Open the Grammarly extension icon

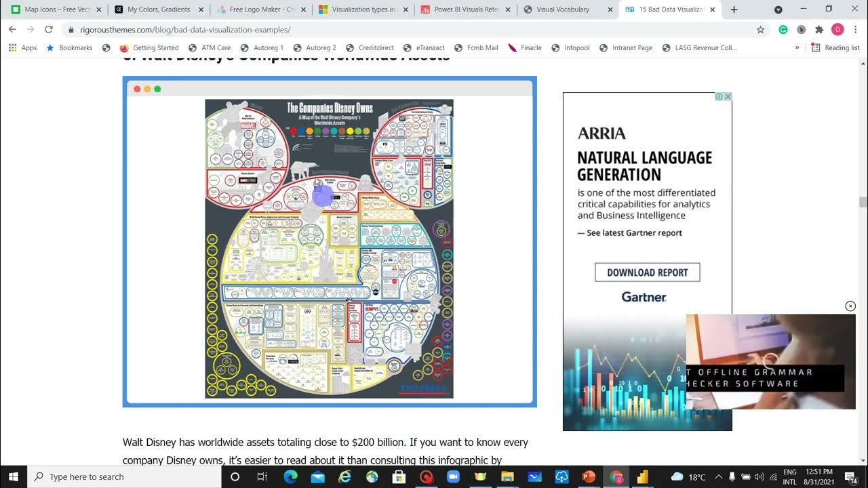point(783,30)
